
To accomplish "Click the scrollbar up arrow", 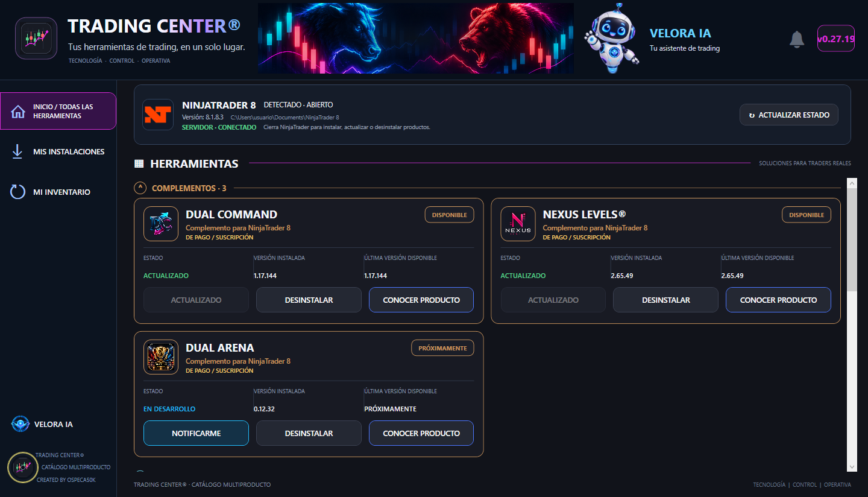I will (852, 183).
